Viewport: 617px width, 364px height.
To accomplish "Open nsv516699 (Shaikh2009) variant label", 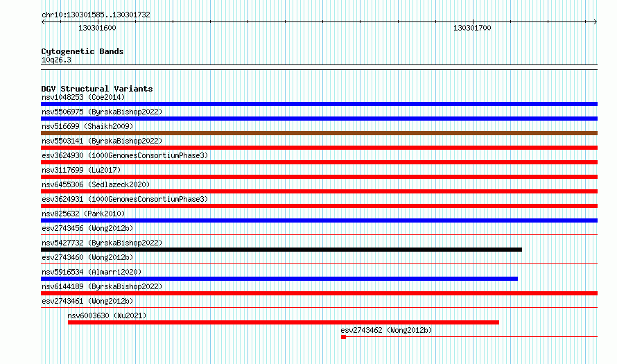I will 87,126.
